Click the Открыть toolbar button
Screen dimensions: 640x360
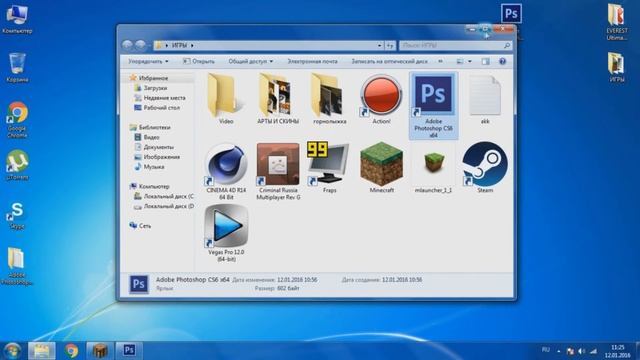[x=199, y=61]
